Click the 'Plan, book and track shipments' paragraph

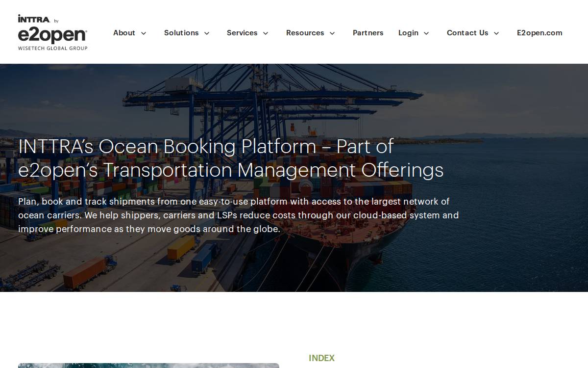[x=239, y=215]
